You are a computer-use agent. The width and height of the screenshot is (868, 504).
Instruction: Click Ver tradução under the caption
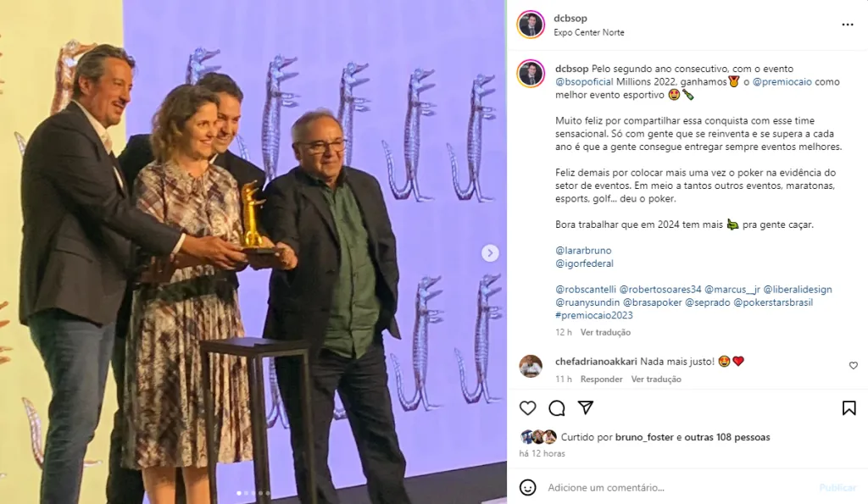tap(605, 333)
